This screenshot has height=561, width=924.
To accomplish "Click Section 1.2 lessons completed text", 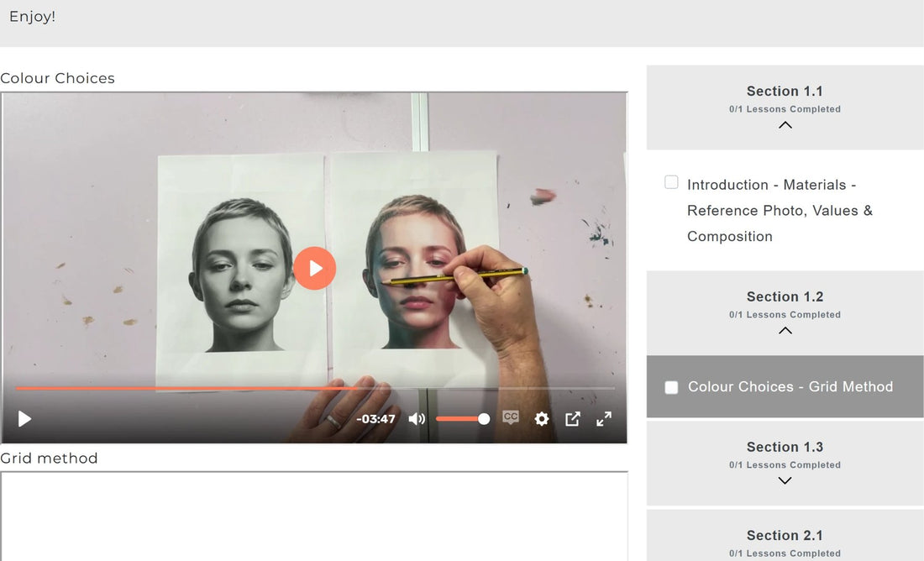I will [x=785, y=315].
